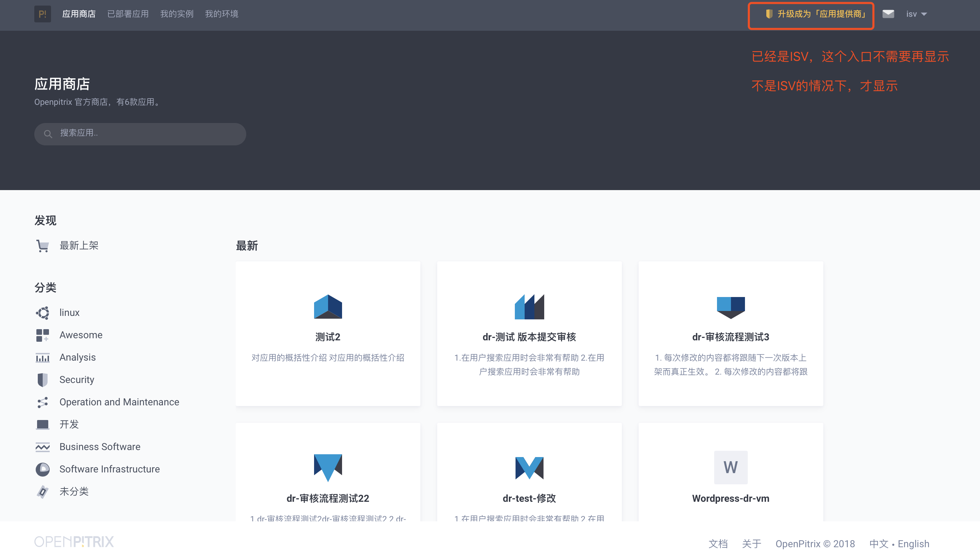Select the Analysis bar-chart icon

pyautogui.click(x=42, y=357)
